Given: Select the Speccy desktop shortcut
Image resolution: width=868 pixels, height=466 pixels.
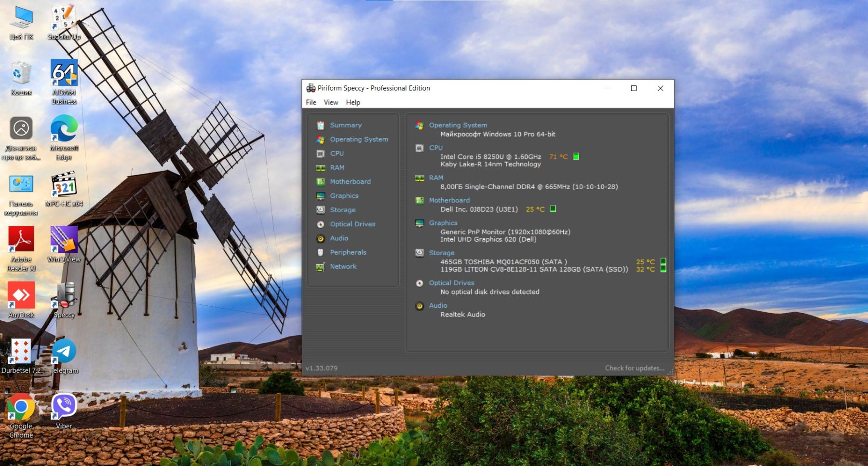Looking at the screenshot, I should point(64,301).
